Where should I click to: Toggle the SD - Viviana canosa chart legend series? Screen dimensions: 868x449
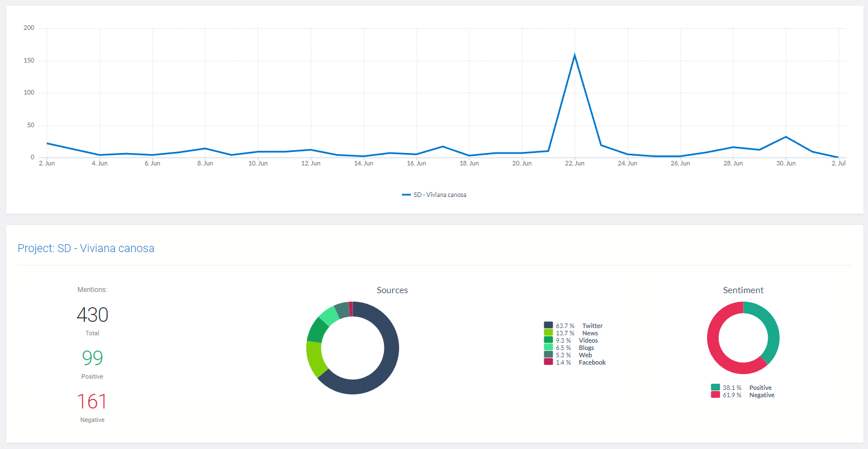[434, 195]
